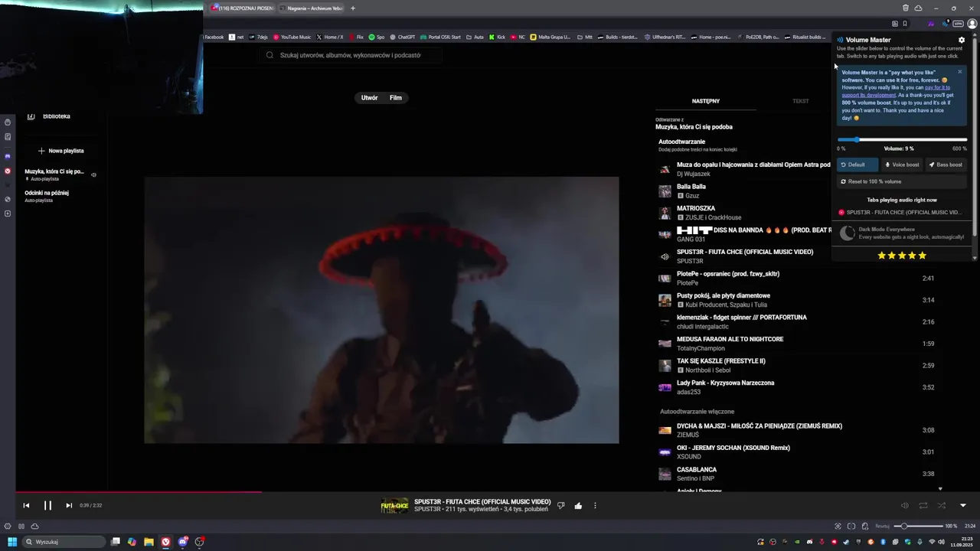The height and width of the screenshot is (551, 980).
Task: Open the Auta bookmarks folder
Action: pyautogui.click(x=474, y=37)
